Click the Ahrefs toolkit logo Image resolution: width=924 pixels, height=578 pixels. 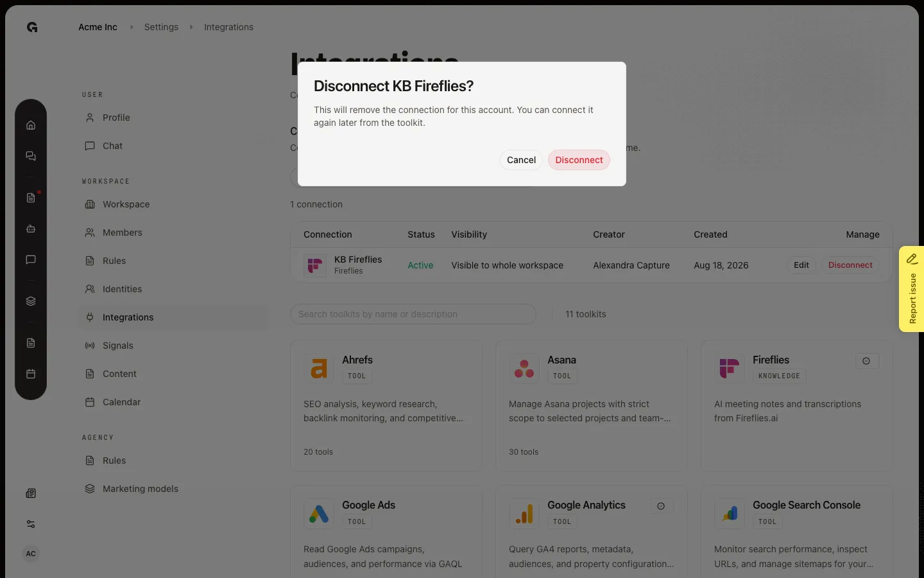pyautogui.click(x=319, y=368)
